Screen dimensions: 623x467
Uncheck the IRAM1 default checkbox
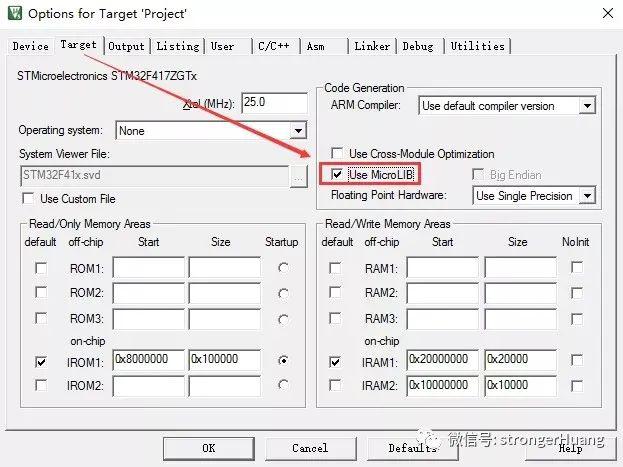pyautogui.click(x=335, y=362)
